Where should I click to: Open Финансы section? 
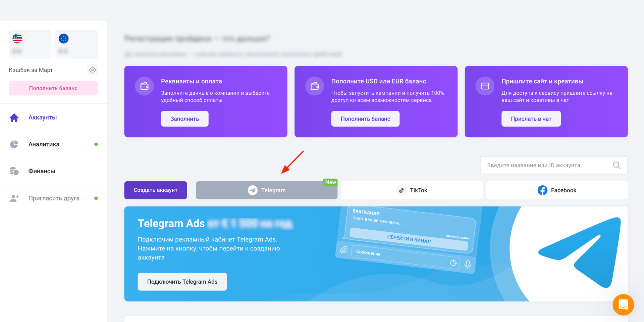(x=42, y=171)
